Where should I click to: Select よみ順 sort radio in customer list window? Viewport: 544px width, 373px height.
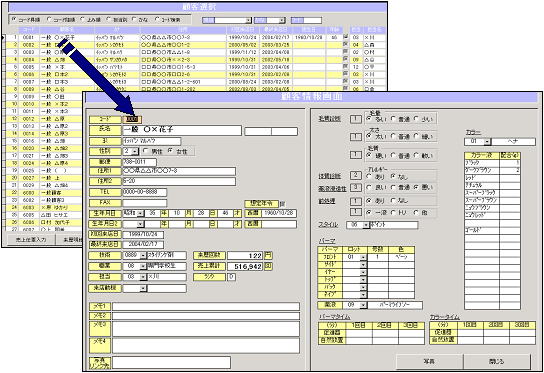(83, 19)
